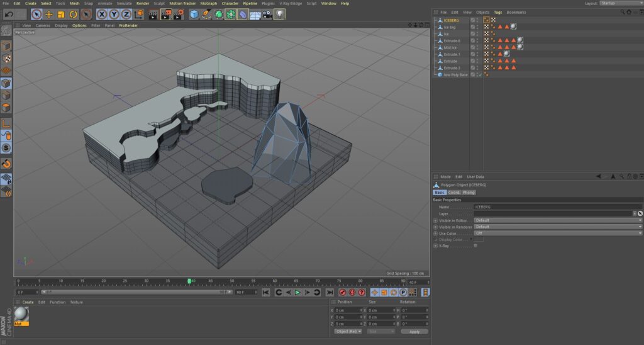Select the Rotate tool icon
644x345 pixels.
pyautogui.click(x=74, y=14)
